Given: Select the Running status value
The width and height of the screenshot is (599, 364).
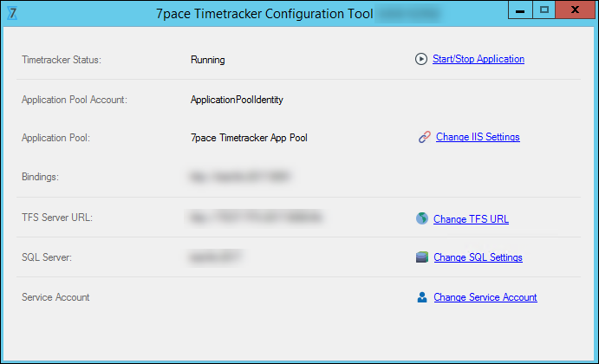Looking at the screenshot, I should 208,60.
